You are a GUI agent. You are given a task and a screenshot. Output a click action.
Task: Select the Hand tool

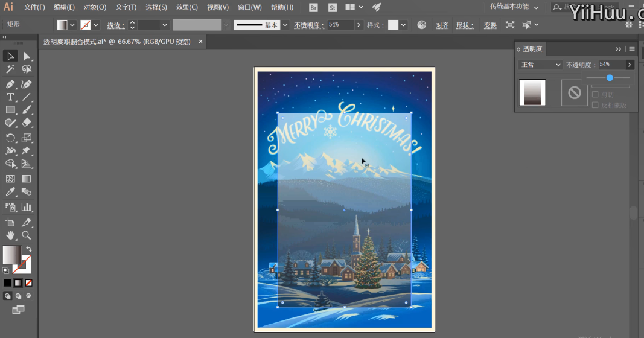(10, 235)
